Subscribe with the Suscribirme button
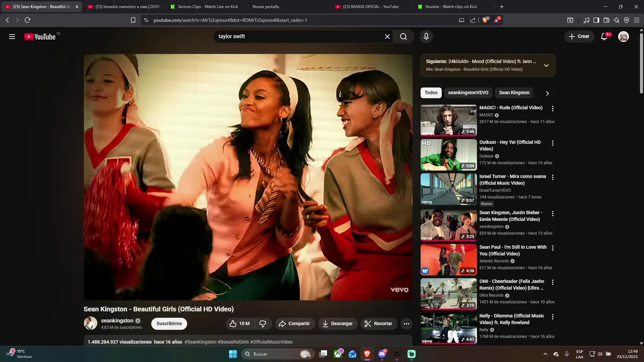Image resolution: width=644 pixels, height=362 pixels. 169,323
